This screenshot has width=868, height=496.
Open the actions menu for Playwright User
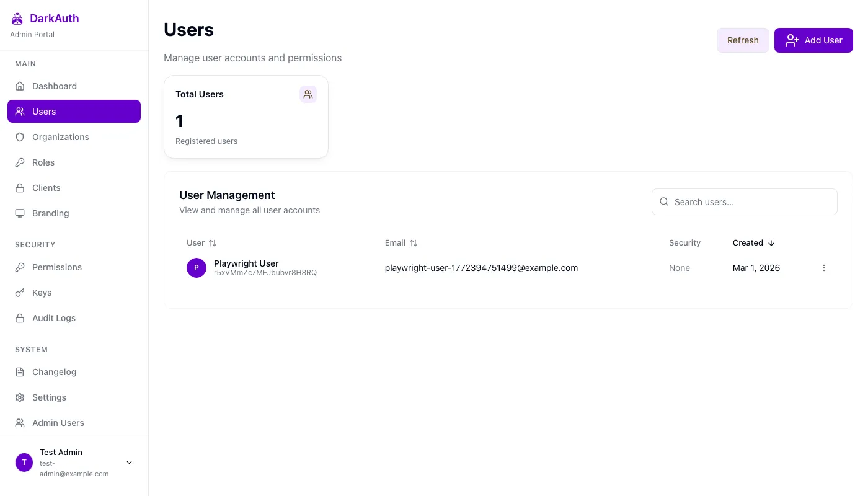[824, 267]
